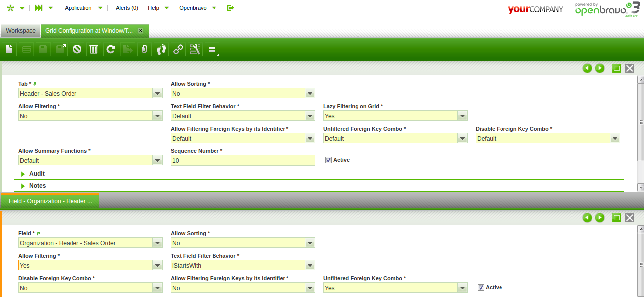Go to previous record in header form
Image resolution: width=644 pixels, height=297 pixels.
587,68
